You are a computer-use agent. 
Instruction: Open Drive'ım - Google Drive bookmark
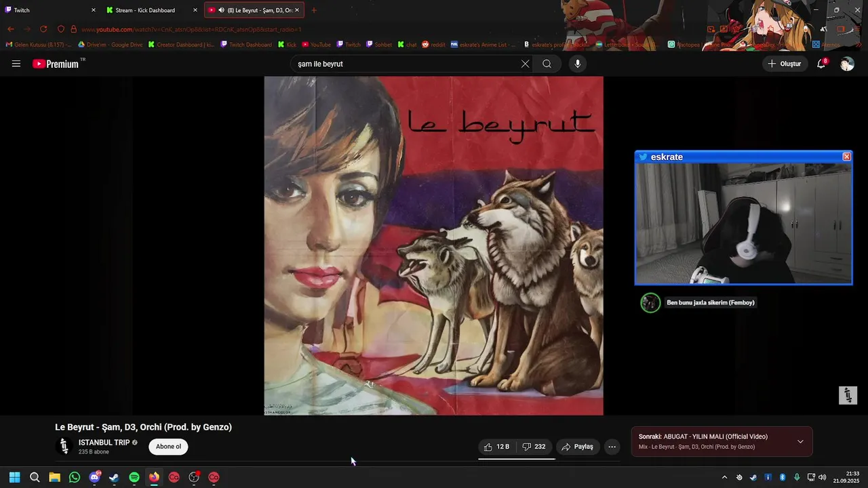[110, 45]
